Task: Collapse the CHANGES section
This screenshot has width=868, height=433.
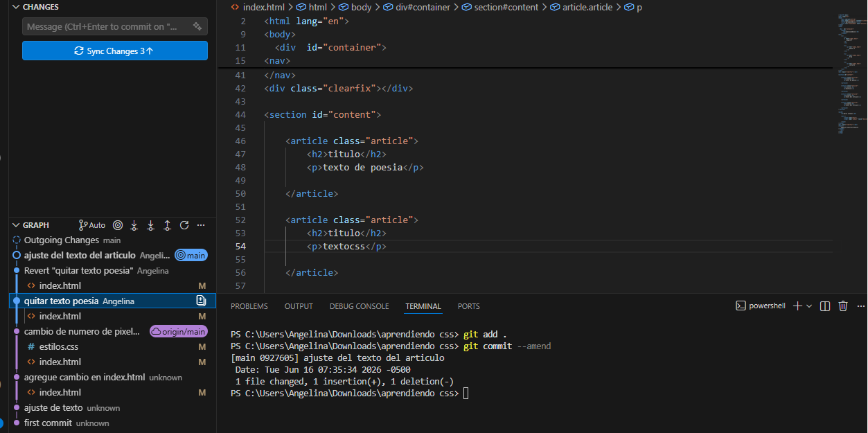Action: [x=17, y=6]
